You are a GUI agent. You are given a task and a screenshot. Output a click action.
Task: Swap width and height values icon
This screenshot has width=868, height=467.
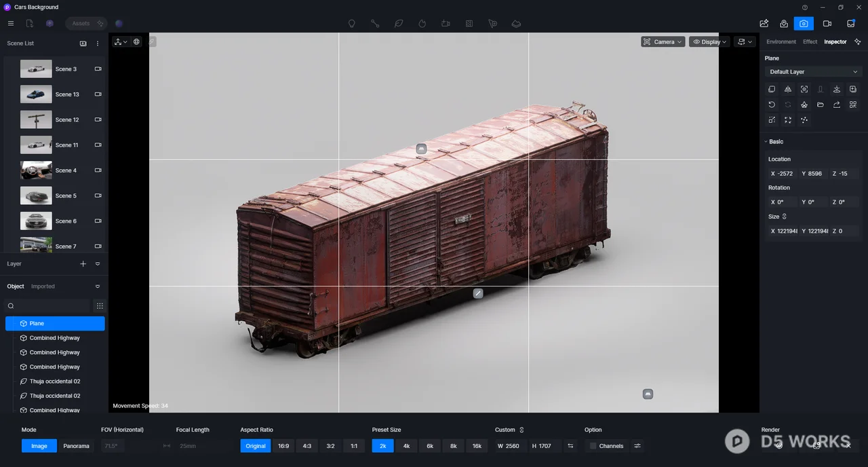pyautogui.click(x=570, y=446)
